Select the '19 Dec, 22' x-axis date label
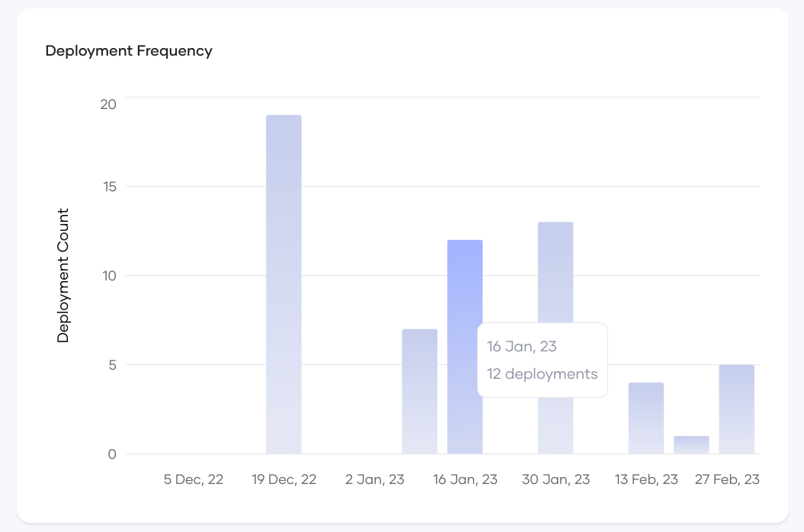The height and width of the screenshot is (532, 804). [283, 479]
